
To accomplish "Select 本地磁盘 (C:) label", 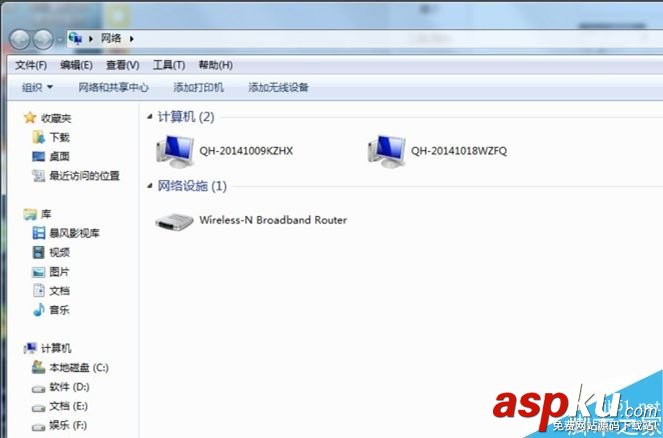I will (x=79, y=368).
